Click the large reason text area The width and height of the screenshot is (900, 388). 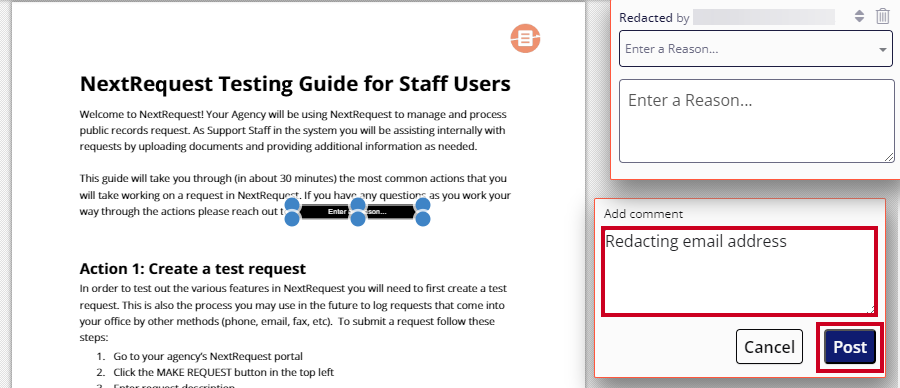point(757,121)
